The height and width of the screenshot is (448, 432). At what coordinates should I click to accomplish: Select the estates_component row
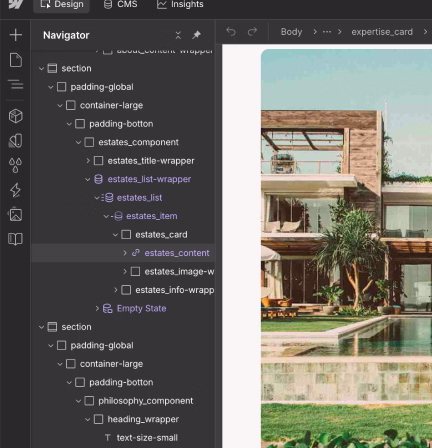point(123,142)
